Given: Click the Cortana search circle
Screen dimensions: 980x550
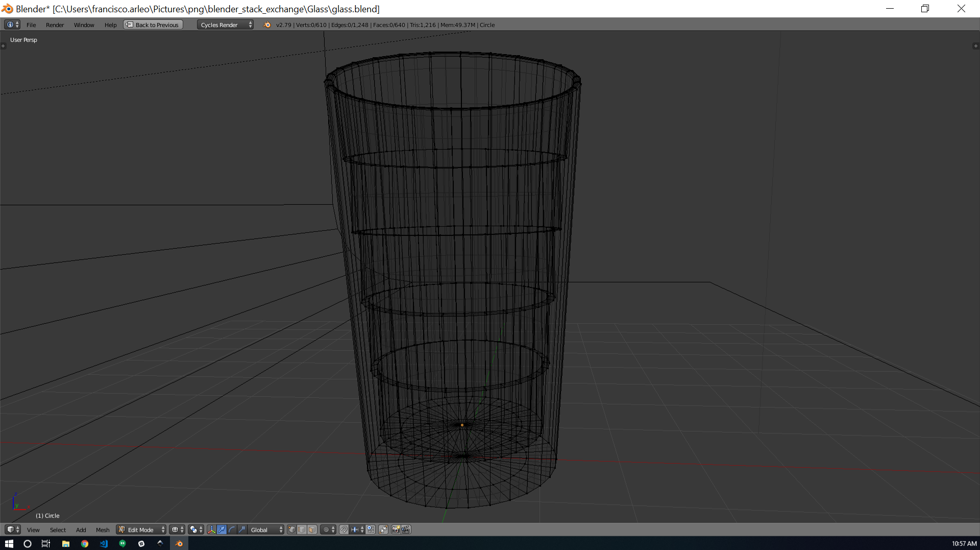Looking at the screenshot, I should point(28,543).
